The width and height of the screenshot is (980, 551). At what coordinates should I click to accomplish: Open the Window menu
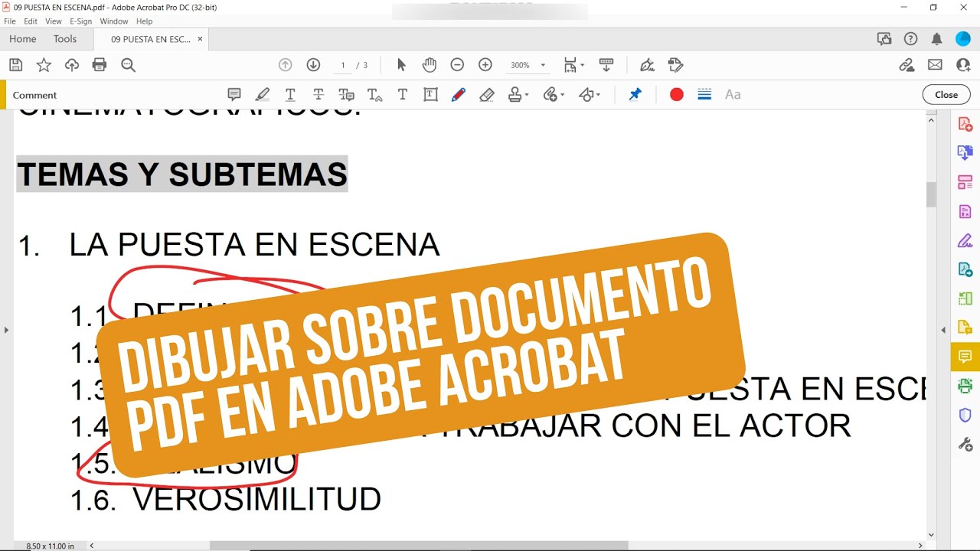[x=114, y=21]
